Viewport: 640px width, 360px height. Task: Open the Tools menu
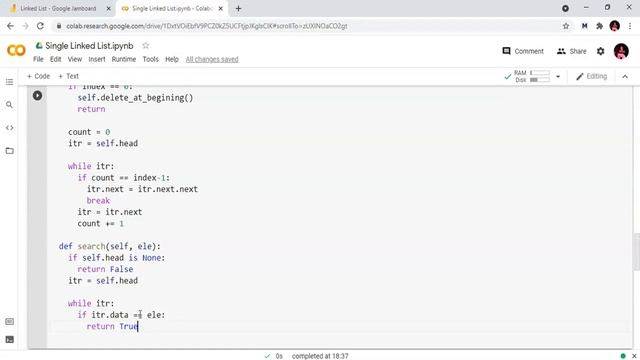point(150,59)
